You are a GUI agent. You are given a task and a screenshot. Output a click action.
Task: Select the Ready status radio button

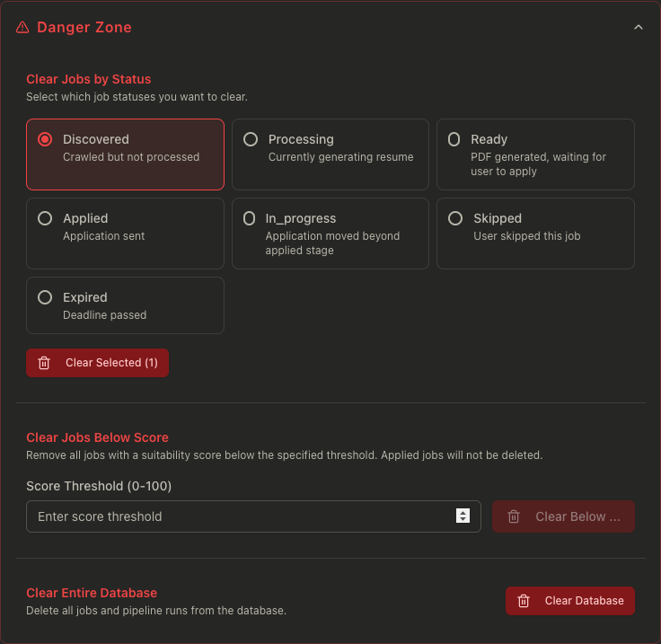point(454,139)
